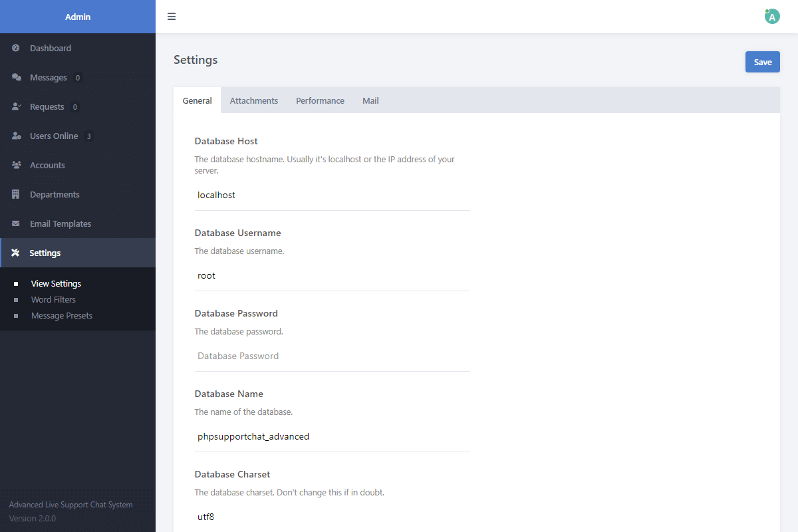Focus the Database Password field

coord(332,356)
